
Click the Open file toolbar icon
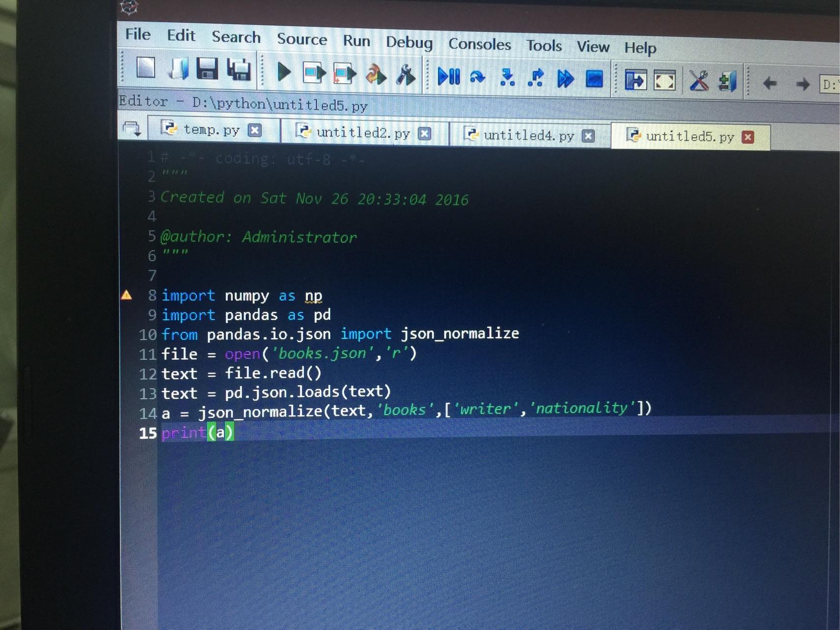click(178, 68)
